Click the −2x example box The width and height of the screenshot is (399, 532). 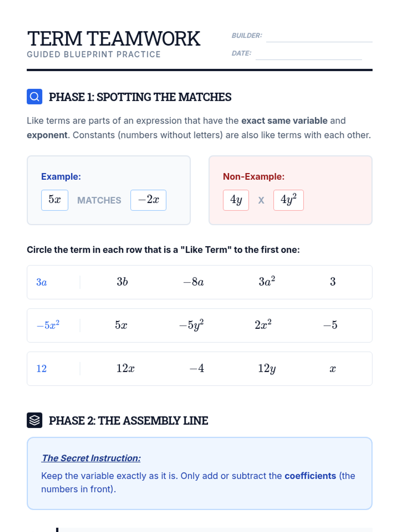click(148, 200)
